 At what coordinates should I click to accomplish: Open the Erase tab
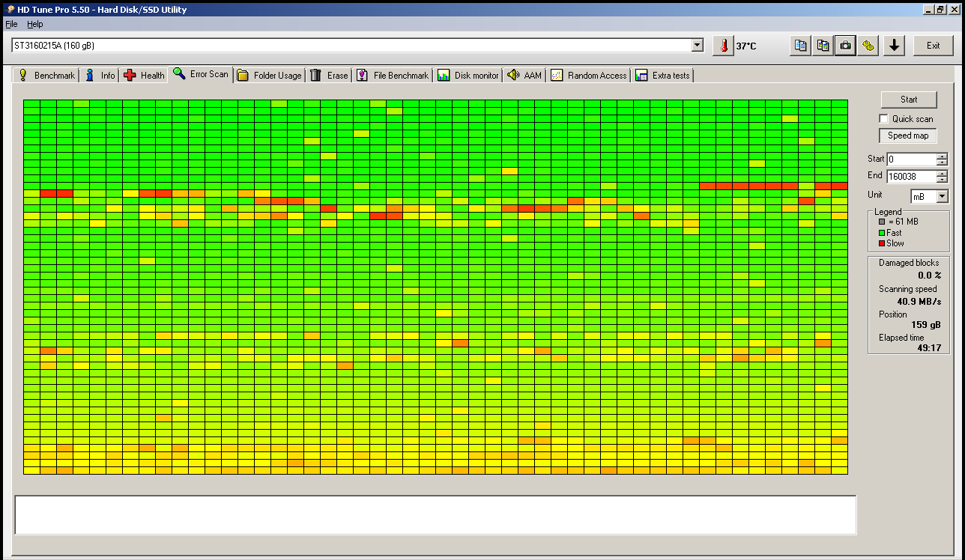[x=329, y=76]
